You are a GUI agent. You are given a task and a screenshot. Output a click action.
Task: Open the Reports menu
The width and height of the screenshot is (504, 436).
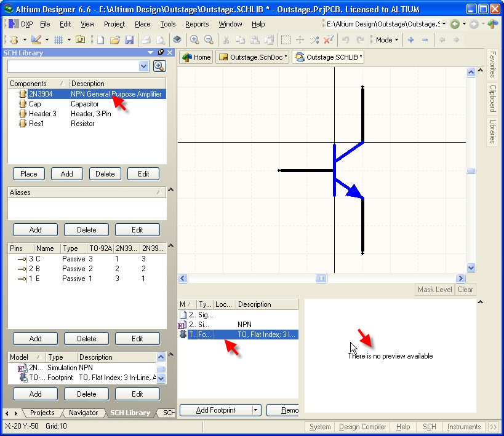coord(197,24)
